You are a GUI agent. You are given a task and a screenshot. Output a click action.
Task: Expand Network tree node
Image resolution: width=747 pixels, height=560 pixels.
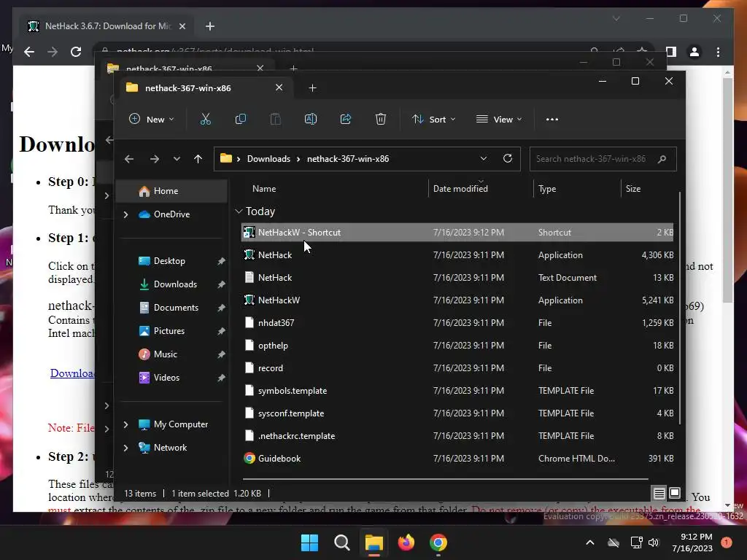click(x=125, y=448)
